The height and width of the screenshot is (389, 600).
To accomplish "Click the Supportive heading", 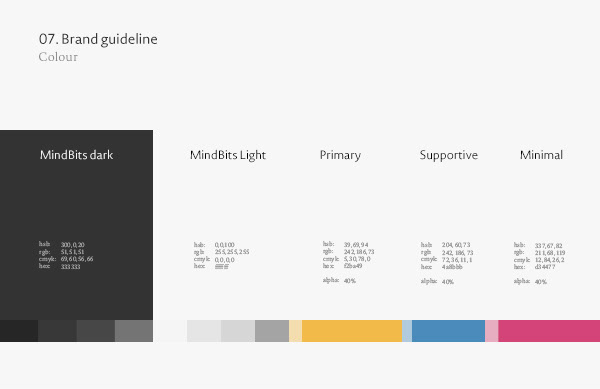I will pyautogui.click(x=448, y=155).
